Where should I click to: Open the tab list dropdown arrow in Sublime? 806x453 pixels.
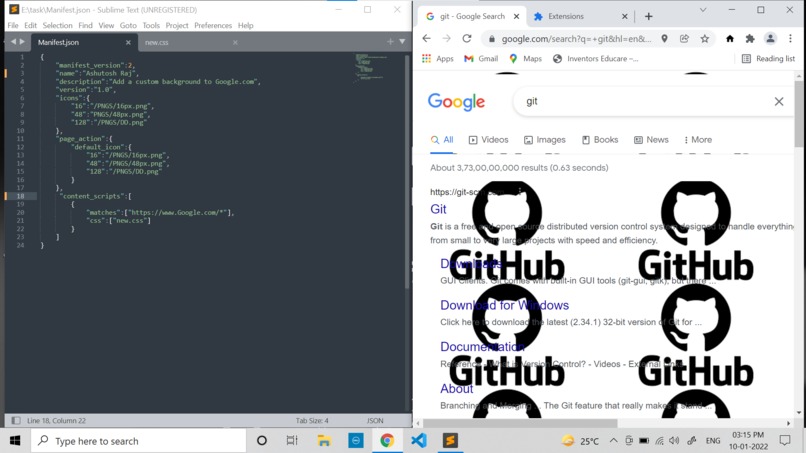coord(402,42)
